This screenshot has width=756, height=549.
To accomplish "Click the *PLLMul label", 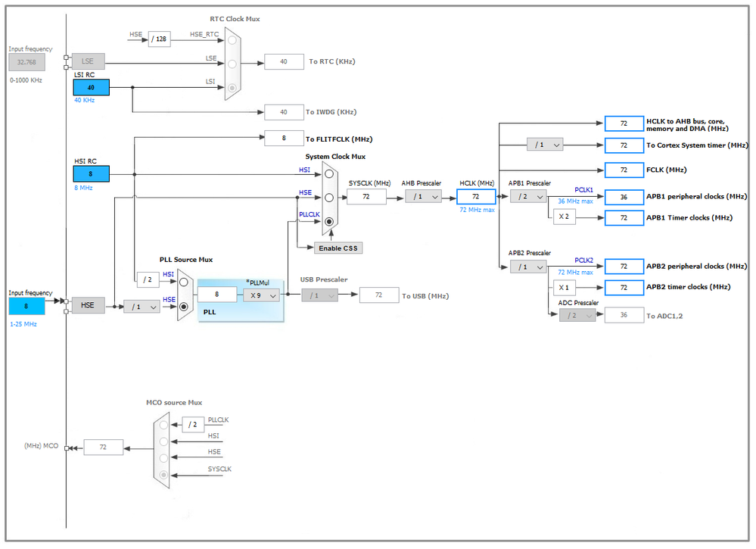I will [x=257, y=282].
